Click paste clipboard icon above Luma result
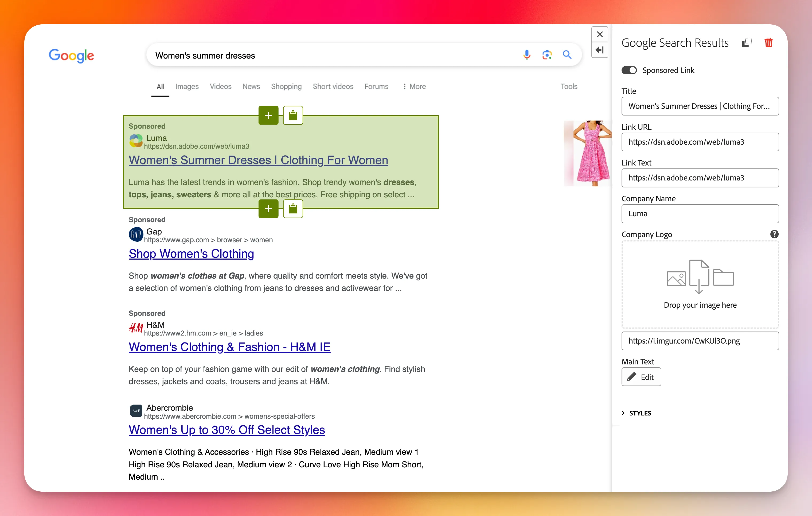Viewport: 812px width, 516px height. click(293, 115)
